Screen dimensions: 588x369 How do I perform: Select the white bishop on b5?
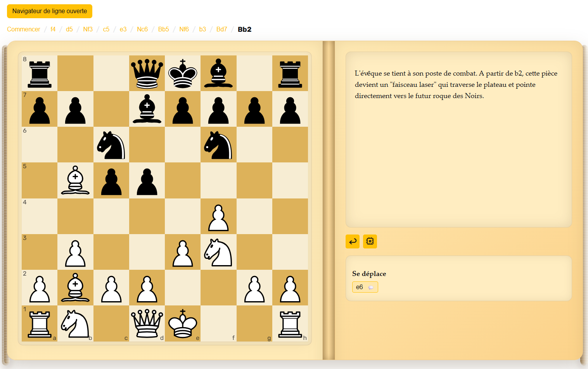75,180
